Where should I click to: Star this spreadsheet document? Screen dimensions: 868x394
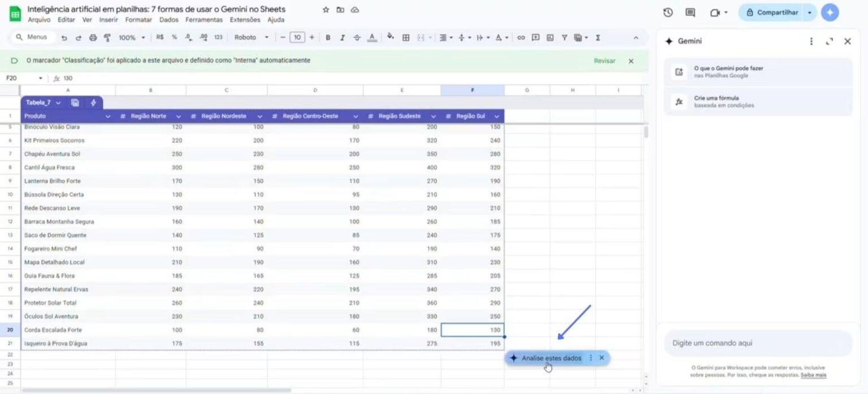coord(325,10)
